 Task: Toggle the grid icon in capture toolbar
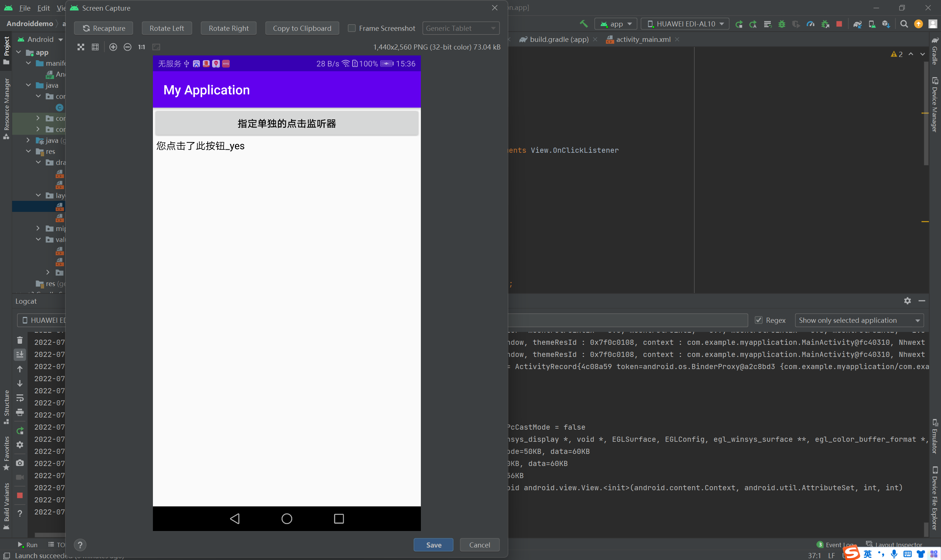(95, 47)
